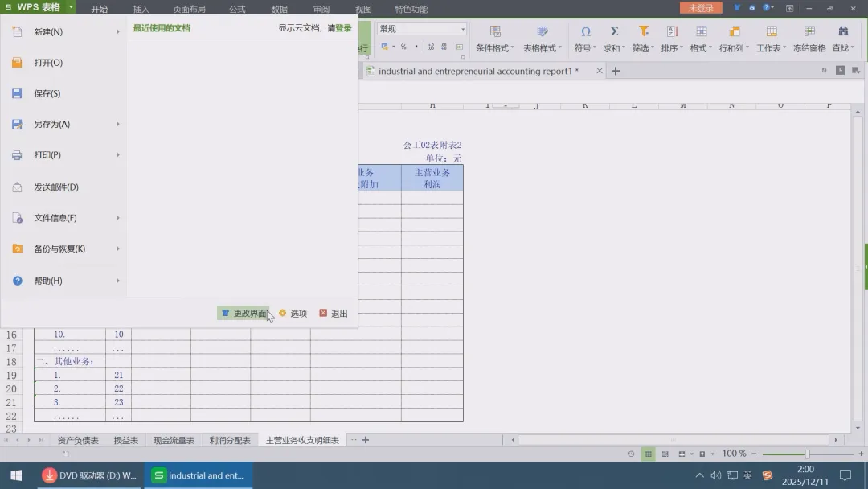Open the WPS 表格 application menu dropdown arrow
Screen dimensions: 868x489
[x=71, y=8]
